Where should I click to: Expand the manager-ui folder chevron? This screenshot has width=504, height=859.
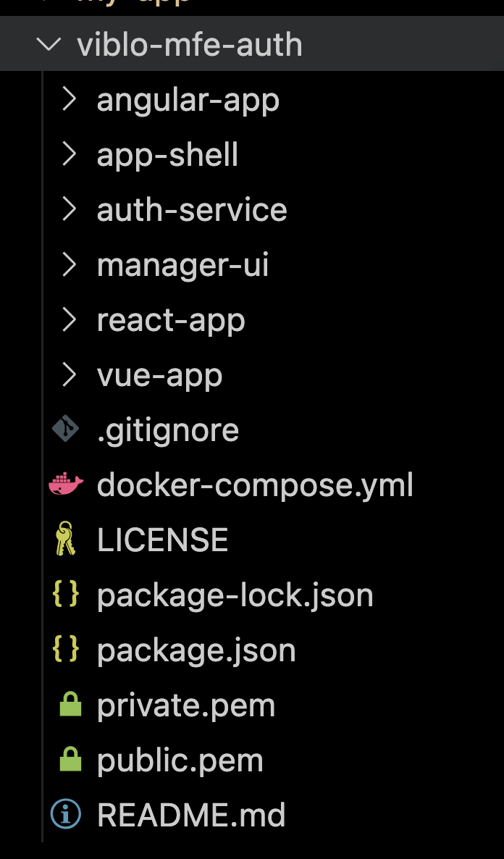(x=69, y=264)
